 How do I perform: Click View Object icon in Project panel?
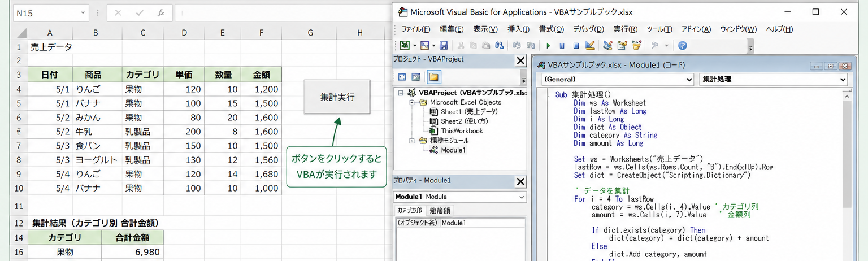(415, 77)
